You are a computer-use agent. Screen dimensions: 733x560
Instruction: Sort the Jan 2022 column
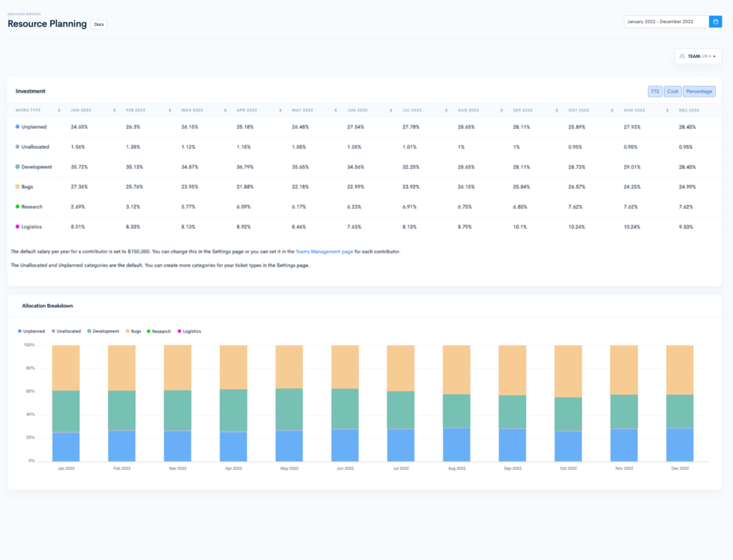click(114, 111)
